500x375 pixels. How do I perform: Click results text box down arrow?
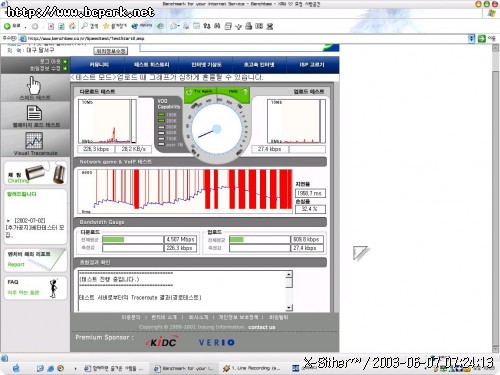(289, 307)
